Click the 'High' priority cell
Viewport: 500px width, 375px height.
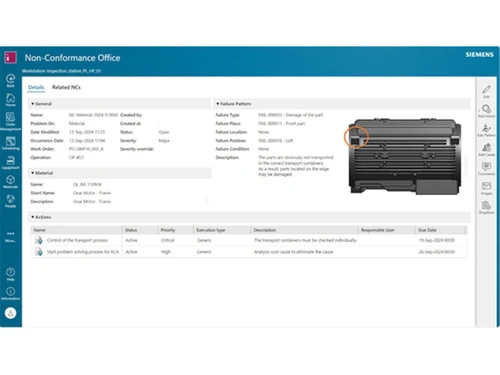tap(166, 252)
